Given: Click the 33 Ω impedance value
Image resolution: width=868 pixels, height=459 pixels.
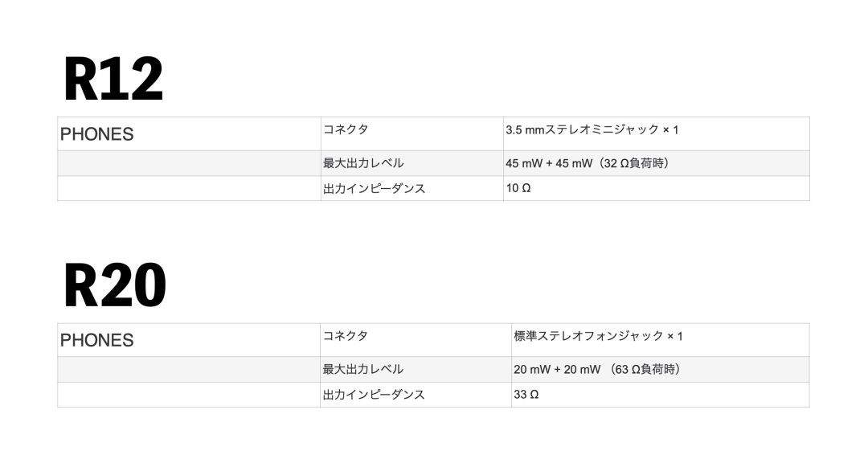Looking at the screenshot, I should click(526, 394).
